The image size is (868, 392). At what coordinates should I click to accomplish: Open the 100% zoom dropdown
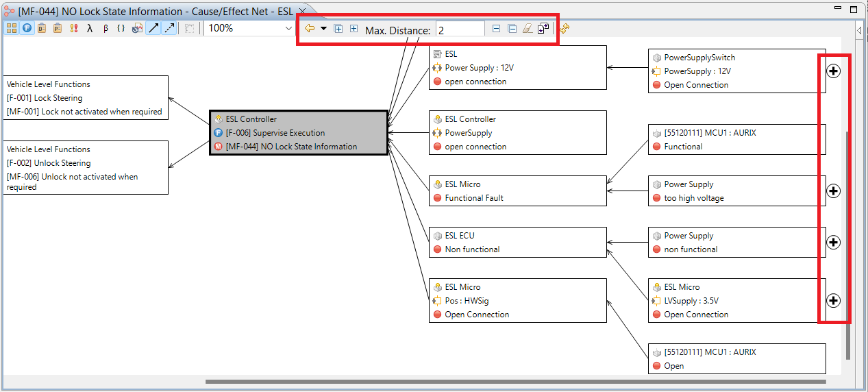[x=288, y=29]
